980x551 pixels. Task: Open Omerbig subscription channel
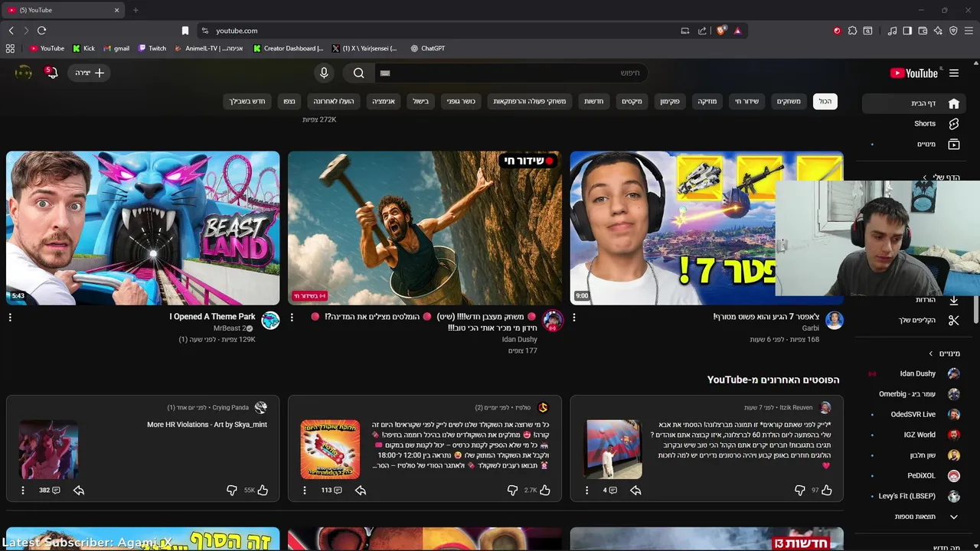914,394
